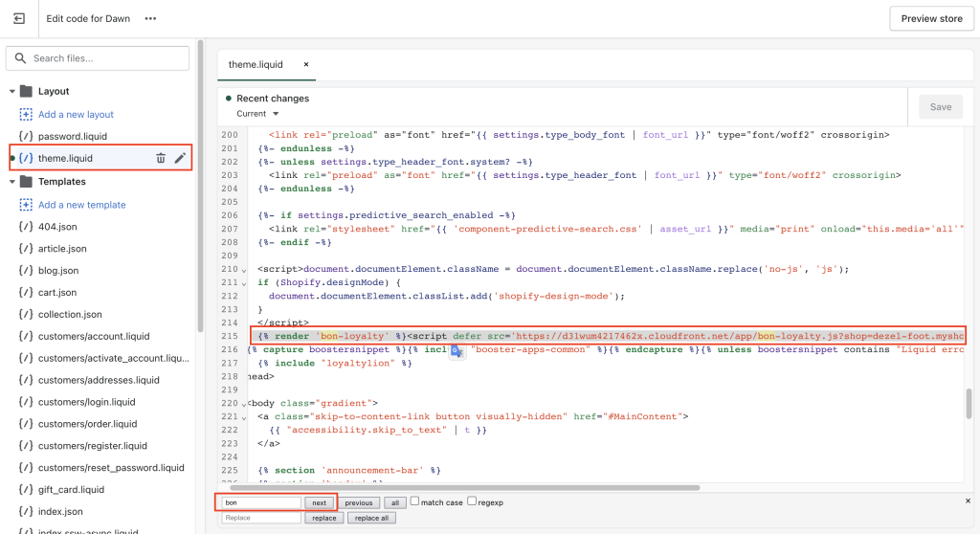Image resolution: width=980 pixels, height=534 pixels.
Task: Open customers/activate_account.liquid file
Action: 113,358
